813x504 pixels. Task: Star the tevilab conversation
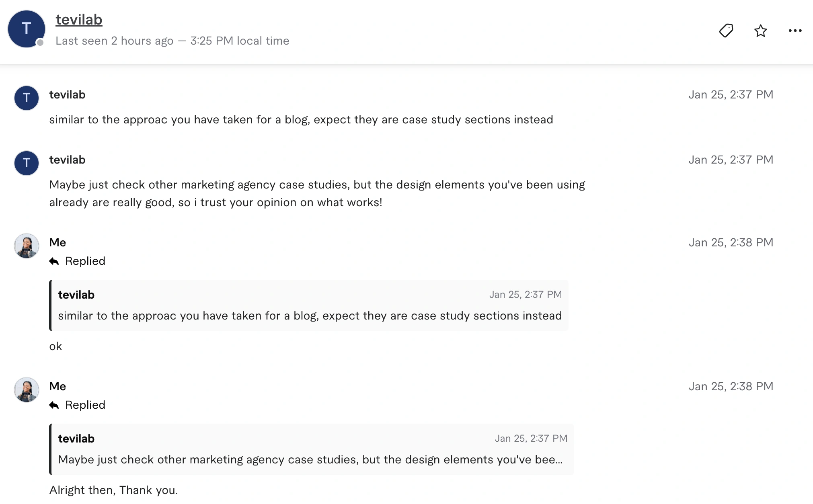tap(760, 31)
